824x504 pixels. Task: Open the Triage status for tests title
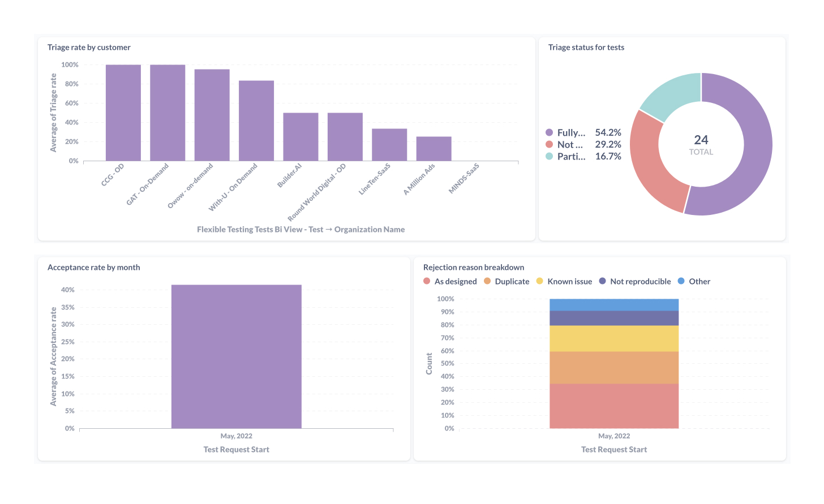[586, 48]
